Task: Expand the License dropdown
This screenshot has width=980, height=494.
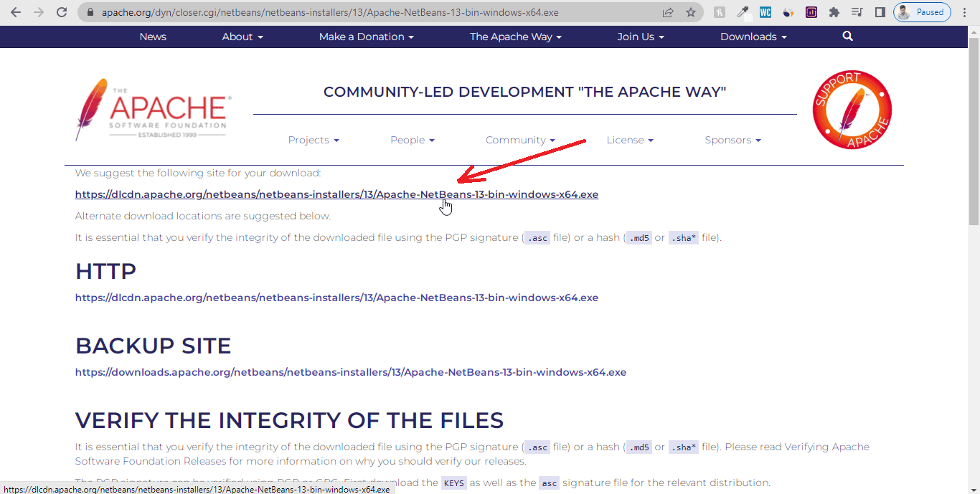Action: [x=630, y=140]
